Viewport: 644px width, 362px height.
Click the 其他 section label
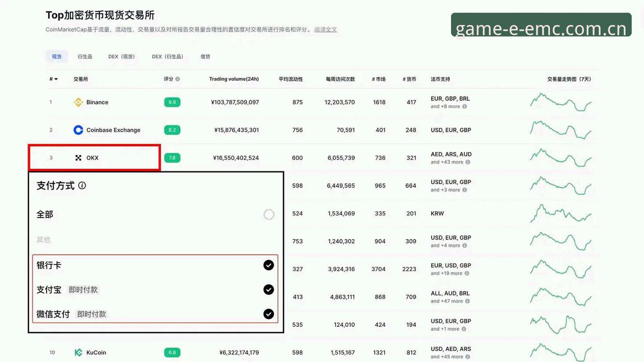pyautogui.click(x=44, y=240)
